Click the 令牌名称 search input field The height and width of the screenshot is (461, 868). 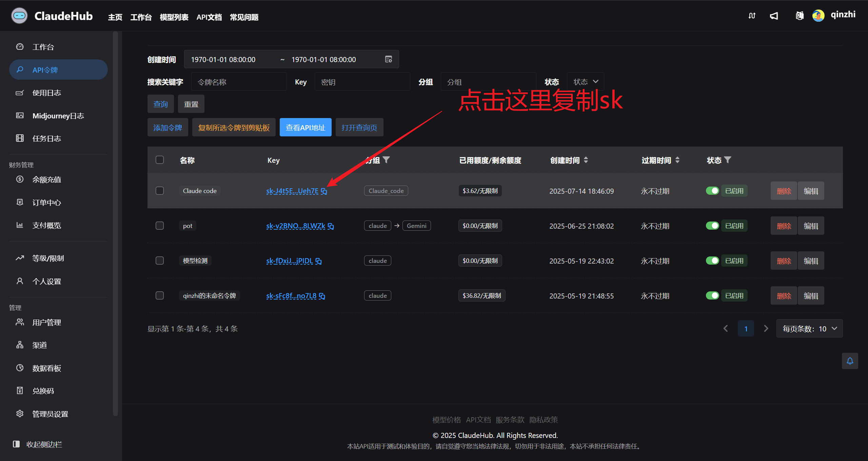[x=239, y=82]
